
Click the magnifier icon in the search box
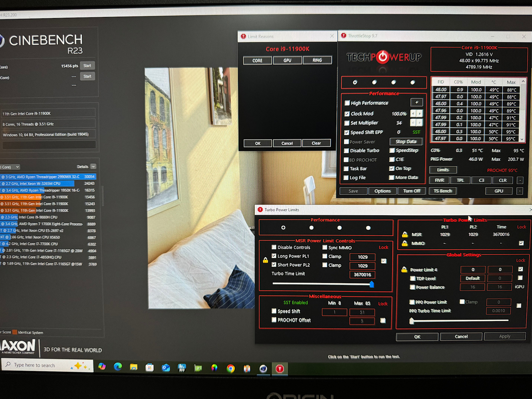[x=8, y=364]
